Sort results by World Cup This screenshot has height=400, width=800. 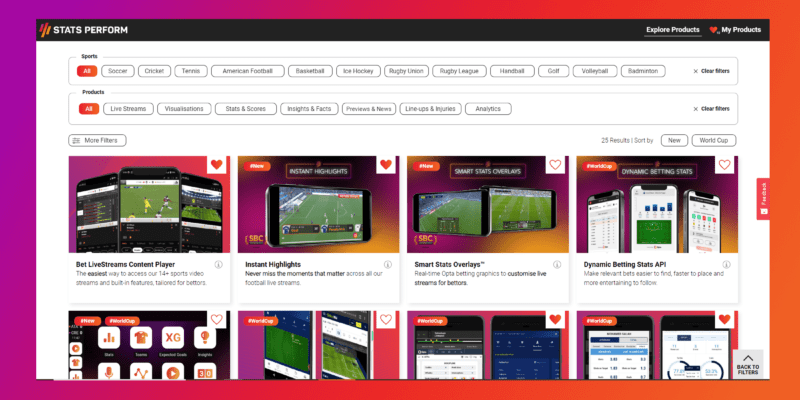pyautogui.click(x=714, y=140)
